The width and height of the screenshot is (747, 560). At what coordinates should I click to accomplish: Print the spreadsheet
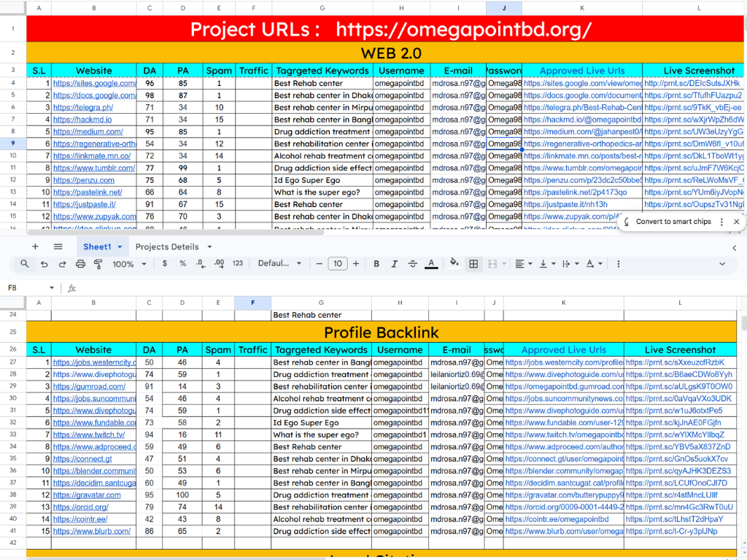[x=80, y=264]
